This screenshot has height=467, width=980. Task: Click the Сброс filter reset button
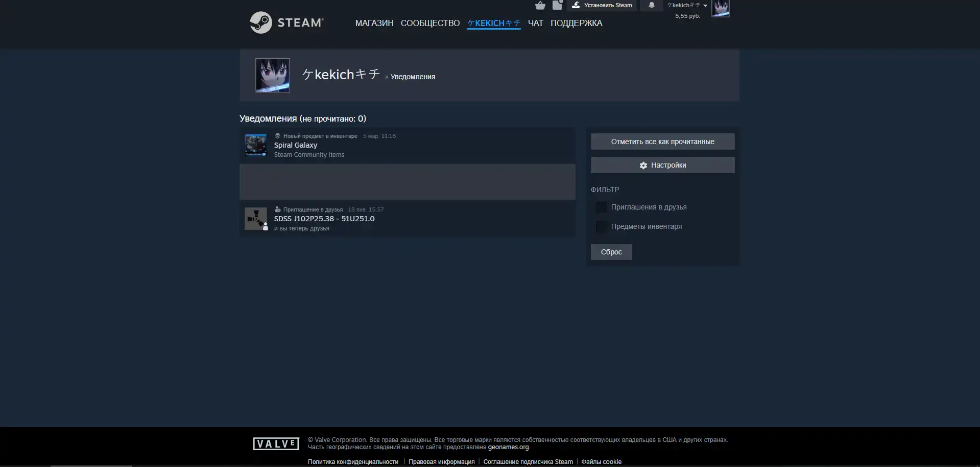(x=611, y=252)
